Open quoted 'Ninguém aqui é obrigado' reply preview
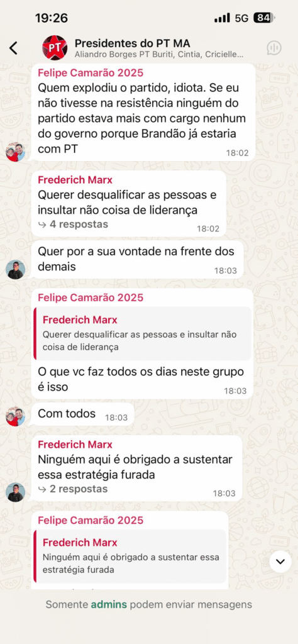The width and height of the screenshot is (298, 644). click(131, 556)
